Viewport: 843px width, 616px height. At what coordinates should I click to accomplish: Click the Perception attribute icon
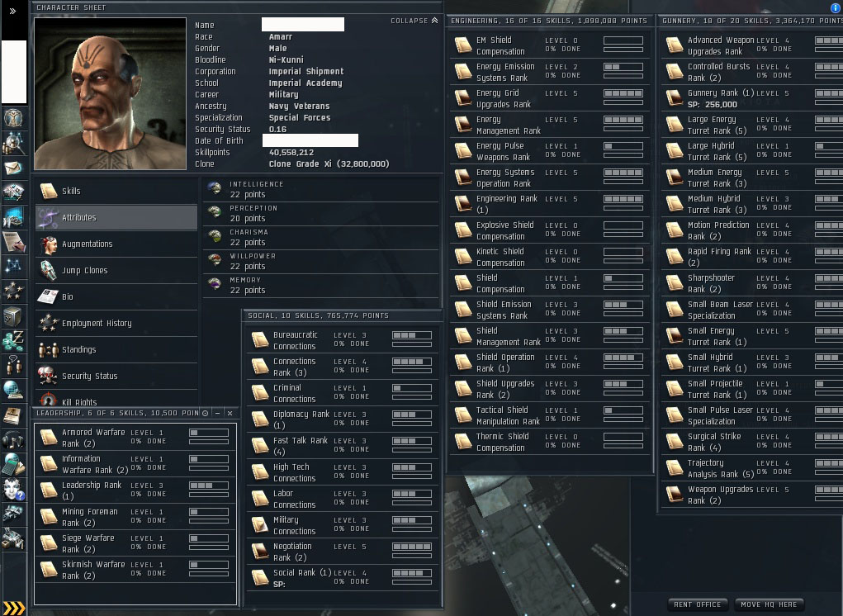(215, 212)
